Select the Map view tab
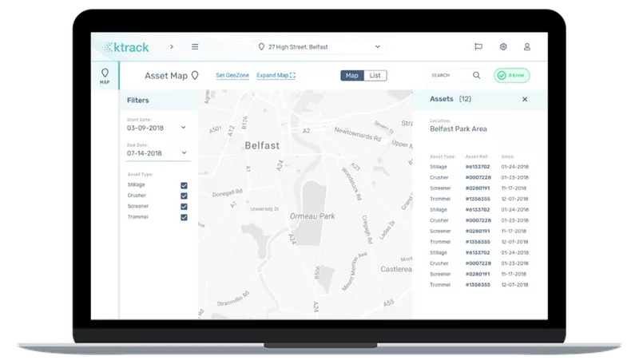Viewport: 639px width, 364px height. tap(351, 76)
